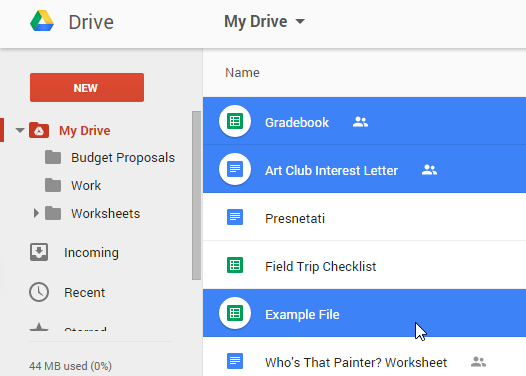Click the Google Drive logo icon
Screen dimensions: 526x376
(x=42, y=21)
